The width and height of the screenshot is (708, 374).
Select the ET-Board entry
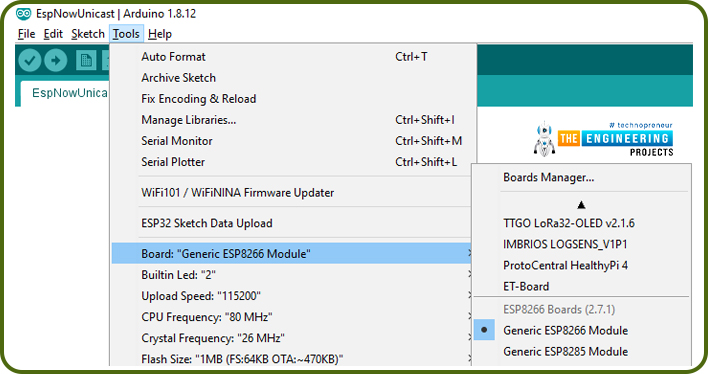click(x=582, y=286)
